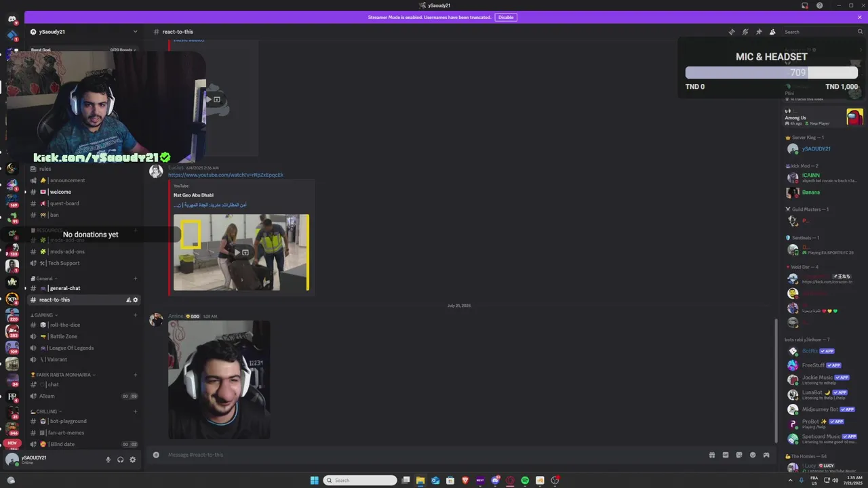Image resolution: width=868 pixels, height=488 pixels.
Task: Join the Battle Zone voice channel
Action: pos(83,336)
